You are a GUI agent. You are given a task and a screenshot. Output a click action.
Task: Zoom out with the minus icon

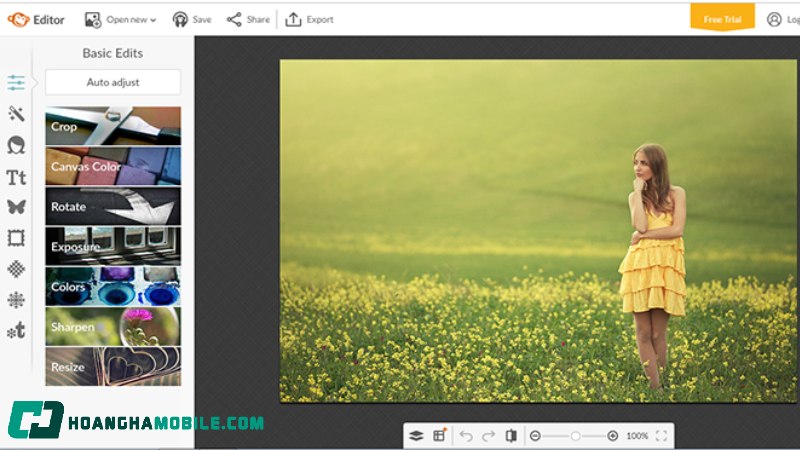coord(535,436)
